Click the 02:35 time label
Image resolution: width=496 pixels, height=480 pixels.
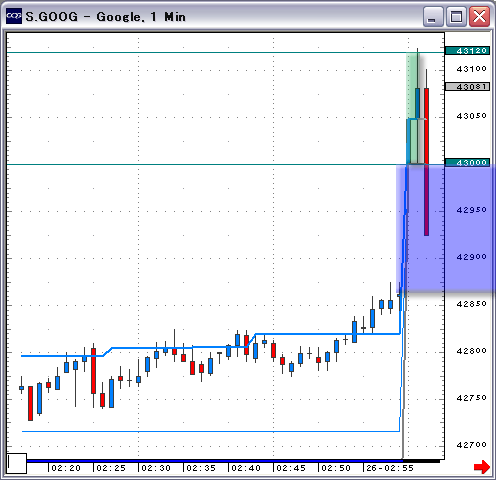(201, 468)
